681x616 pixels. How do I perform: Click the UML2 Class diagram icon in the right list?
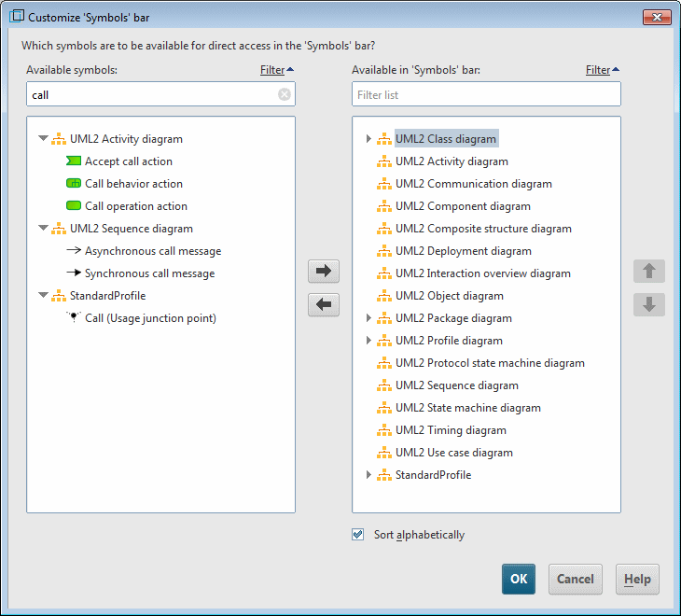tap(384, 139)
